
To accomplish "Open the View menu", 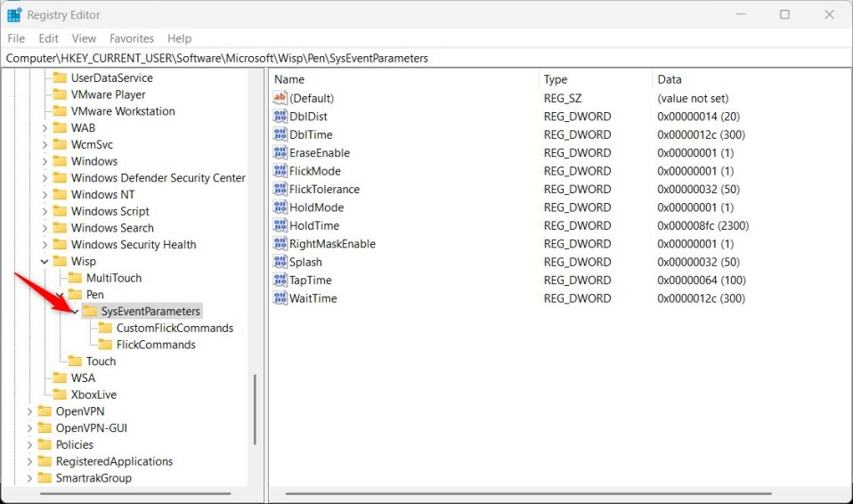I will tap(84, 38).
